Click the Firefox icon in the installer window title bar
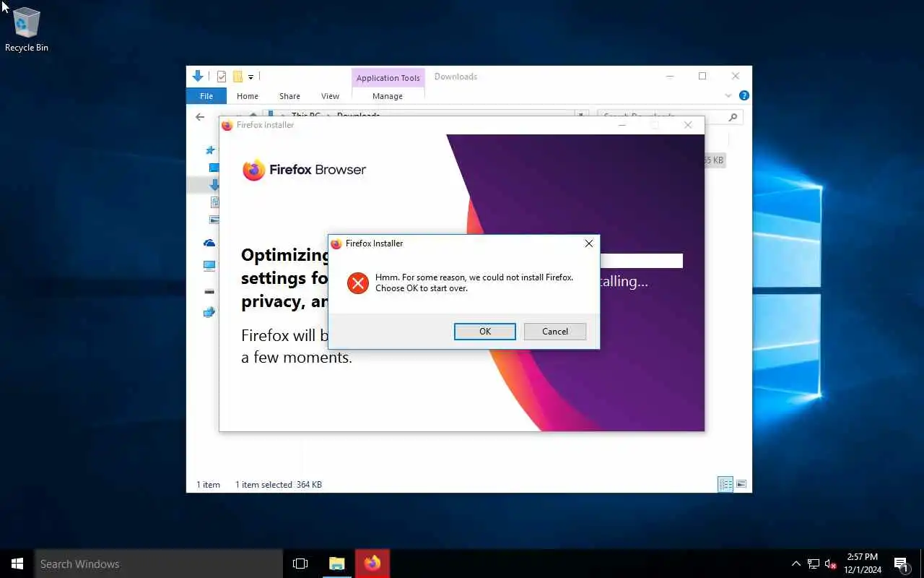The width and height of the screenshot is (924, 578). point(227,125)
